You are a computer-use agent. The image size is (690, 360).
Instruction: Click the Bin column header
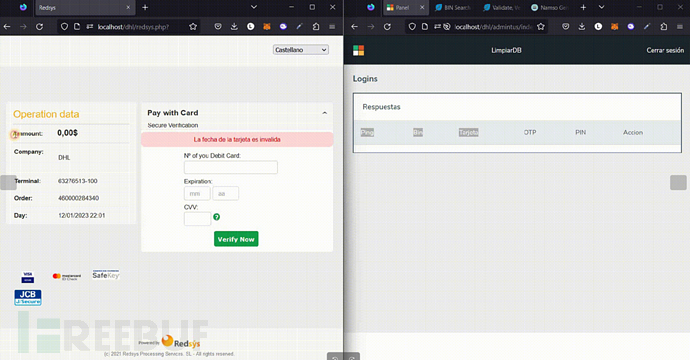tap(418, 132)
